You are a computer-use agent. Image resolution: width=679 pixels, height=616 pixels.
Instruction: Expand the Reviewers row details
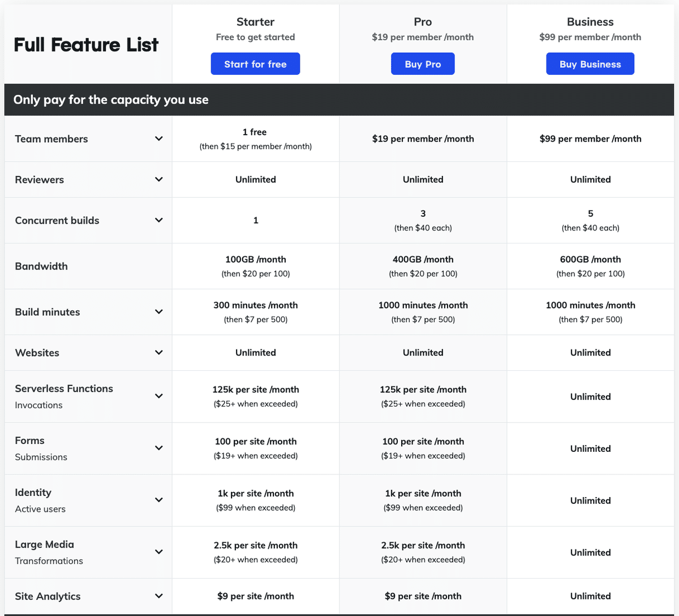[159, 179]
